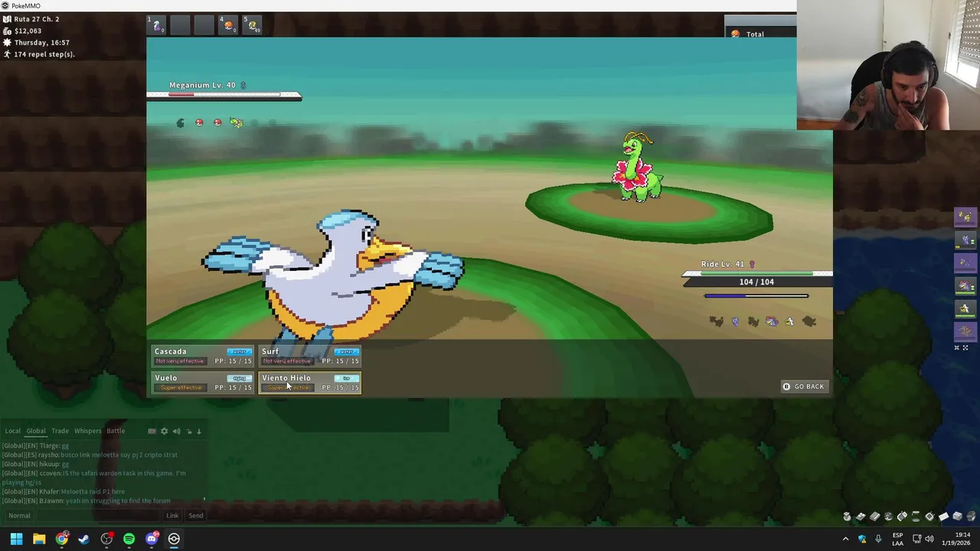This screenshot has height=551, width=980.
Task: Open the Whispers chat tab
Action: pos(87,431)
